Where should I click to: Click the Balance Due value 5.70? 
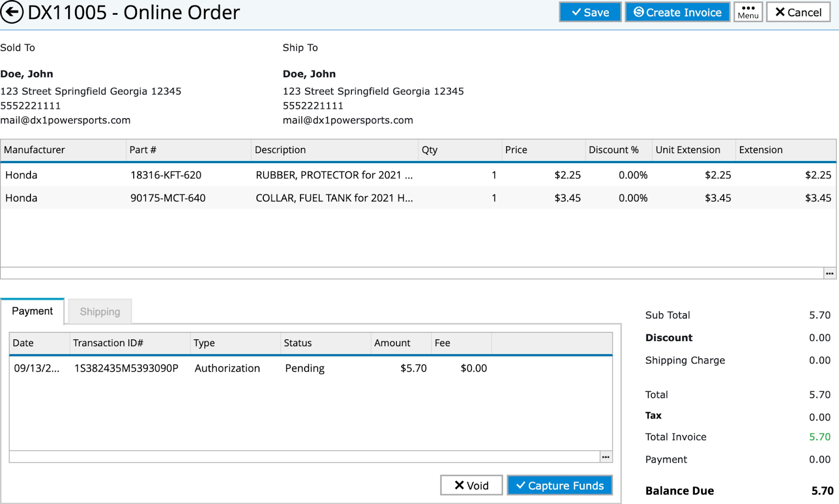(822, 491)
